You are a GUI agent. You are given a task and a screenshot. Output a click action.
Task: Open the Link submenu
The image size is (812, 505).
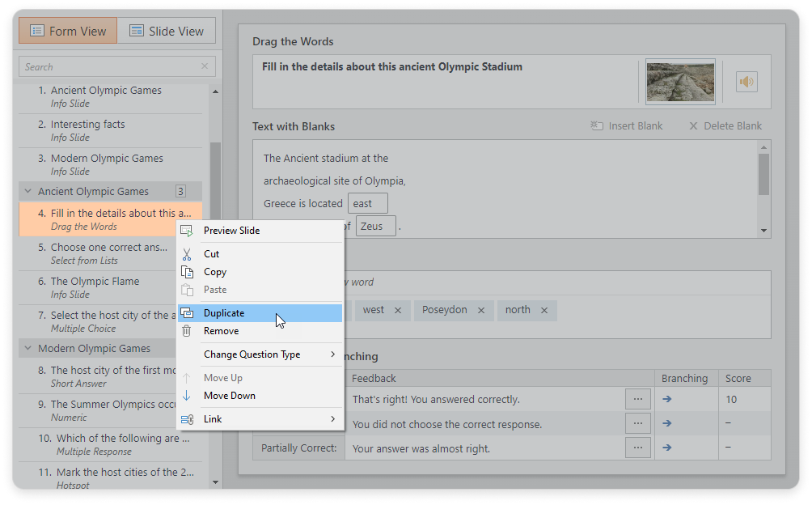pos(260,419)
